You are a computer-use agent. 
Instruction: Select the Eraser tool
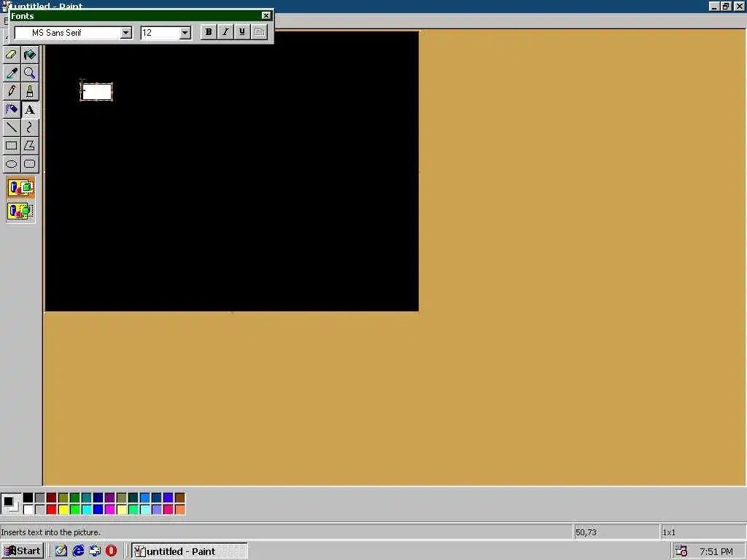pyautogui.click(x=12, y=55)
